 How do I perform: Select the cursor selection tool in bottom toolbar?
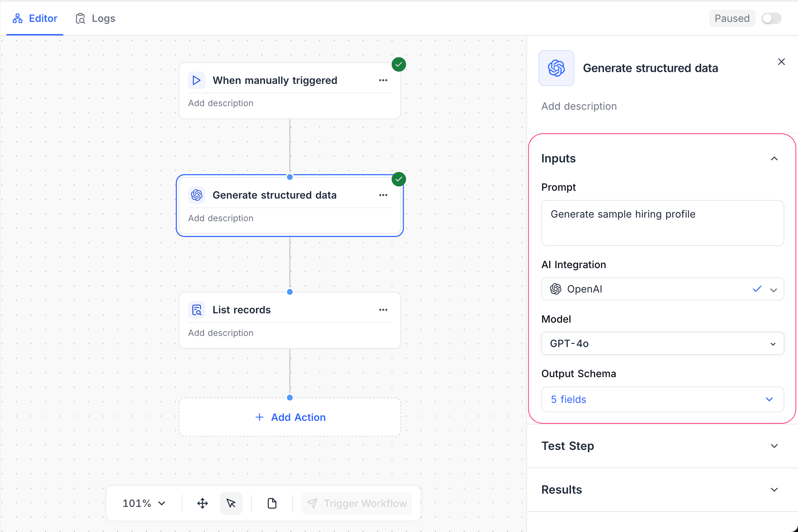pos(231,503)
